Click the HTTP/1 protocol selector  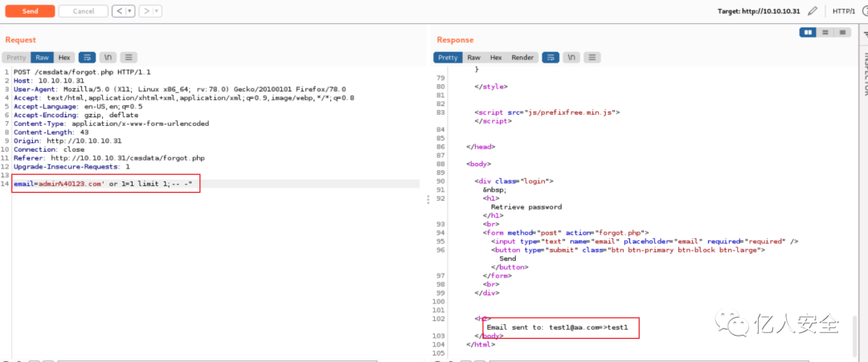[x=844, y=11]
